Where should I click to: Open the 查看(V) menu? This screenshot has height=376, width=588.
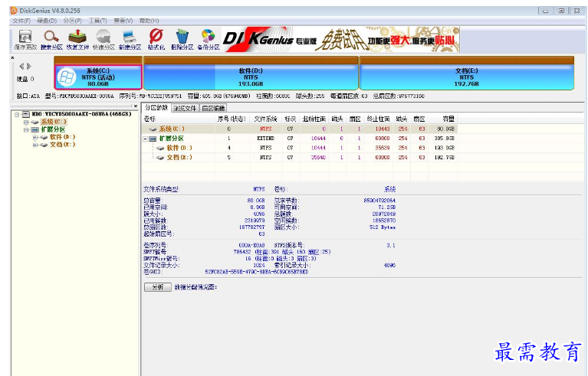[x=123, y=21]
